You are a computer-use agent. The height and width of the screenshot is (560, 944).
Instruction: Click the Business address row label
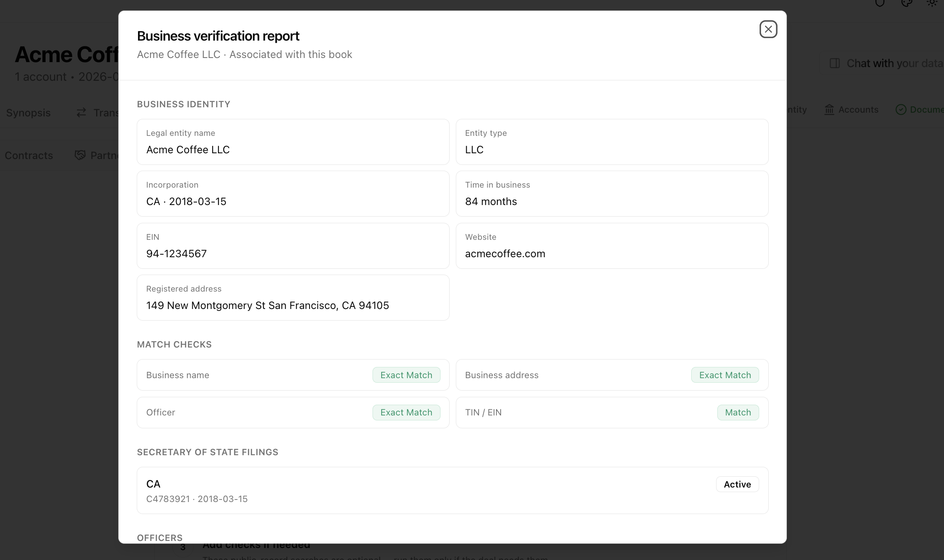[501, 375]
